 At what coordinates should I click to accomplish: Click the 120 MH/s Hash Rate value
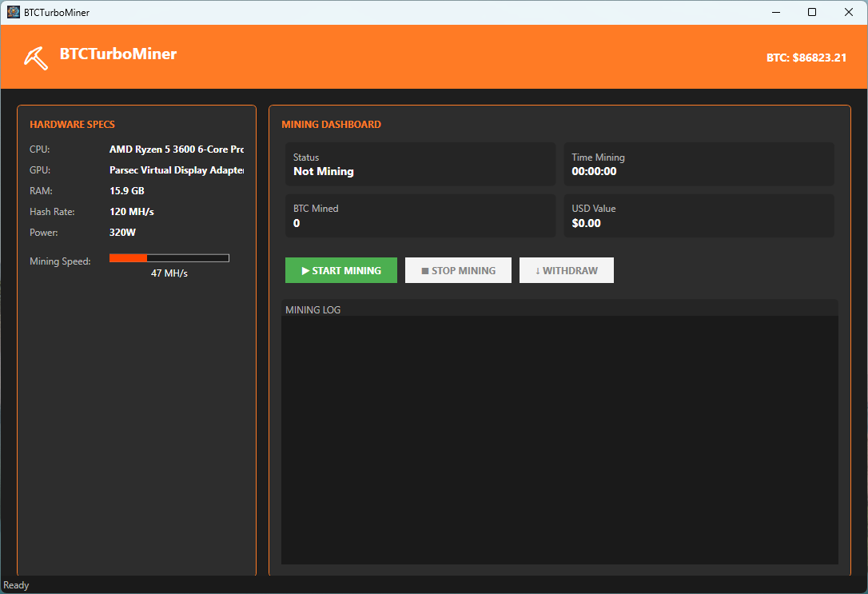132,212
